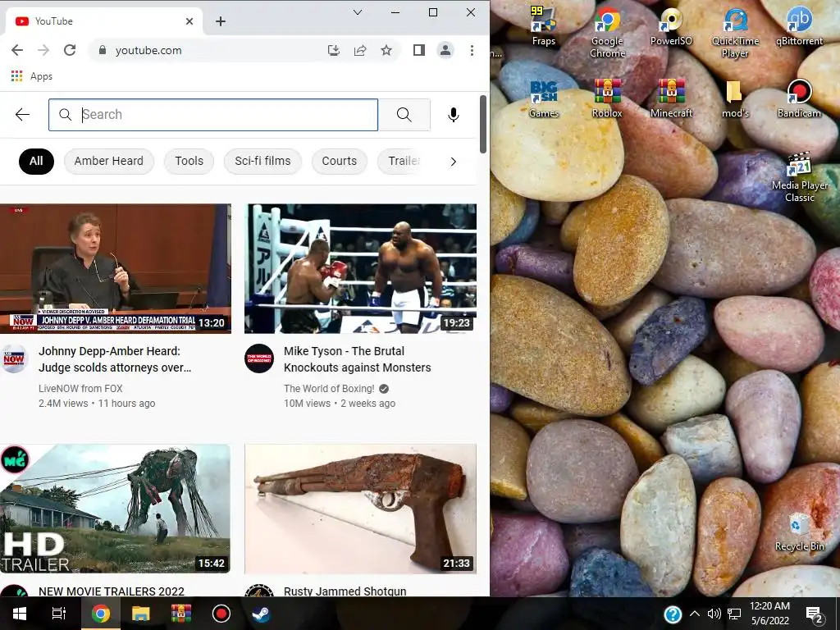Share this page via address bar icon
This screenshot has width=840, height=630.
[x=360, y=50]
